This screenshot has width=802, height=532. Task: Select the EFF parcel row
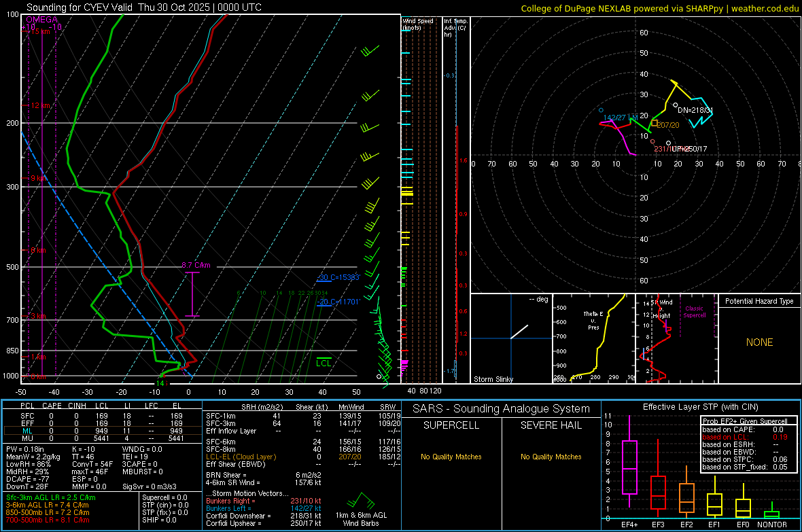tap(101, 423)
